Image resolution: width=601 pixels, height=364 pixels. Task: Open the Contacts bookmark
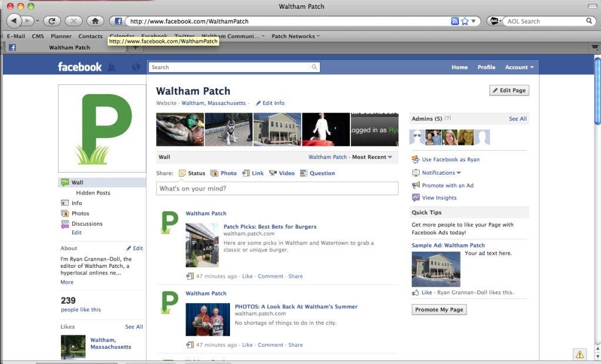click(x=90, y=36)
